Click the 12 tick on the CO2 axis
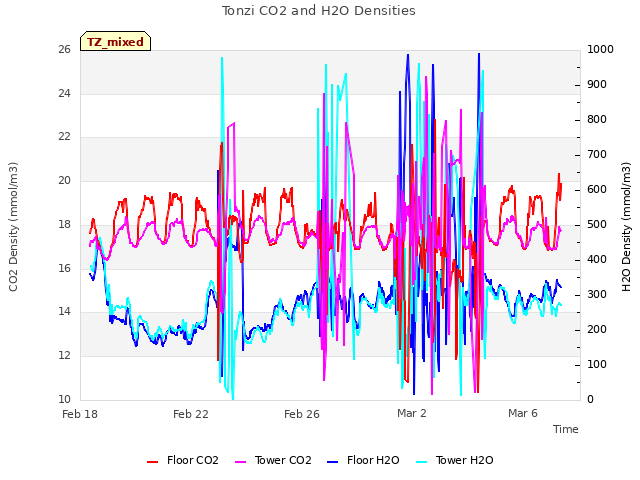Screen dimensions: 640x480 pos(64,356)
